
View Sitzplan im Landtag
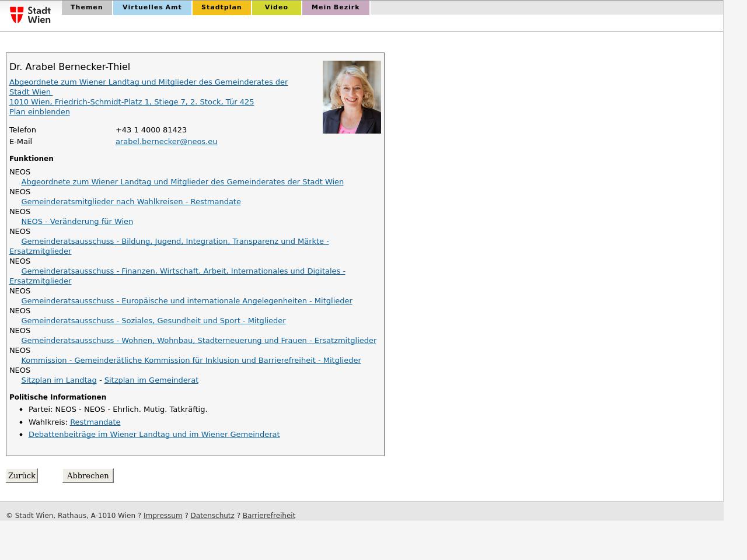(x=59, y=380)
